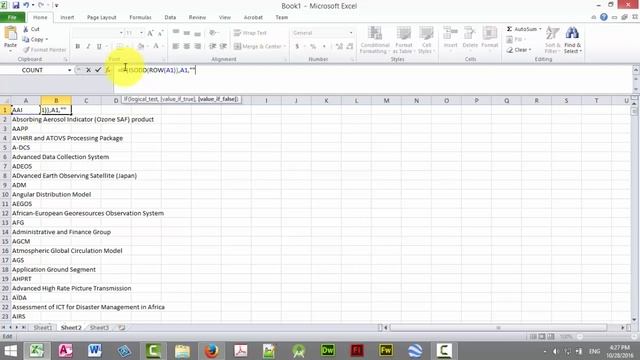Switch to the Page Layout tab
The width and height of the screenshot is (640, 360).
tap(102, 18)
